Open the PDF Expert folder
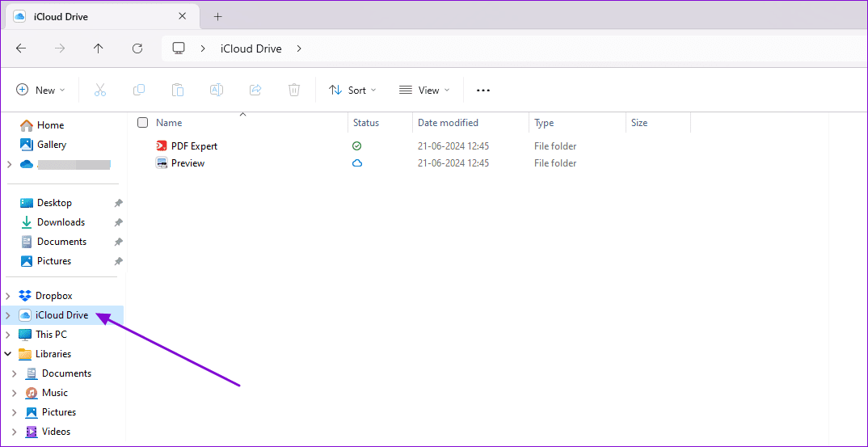 pyautogui.click(x=194, y=146)
